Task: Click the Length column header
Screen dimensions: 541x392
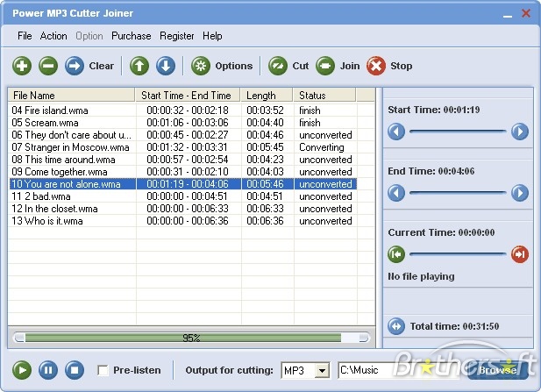Action: point(267,95)
